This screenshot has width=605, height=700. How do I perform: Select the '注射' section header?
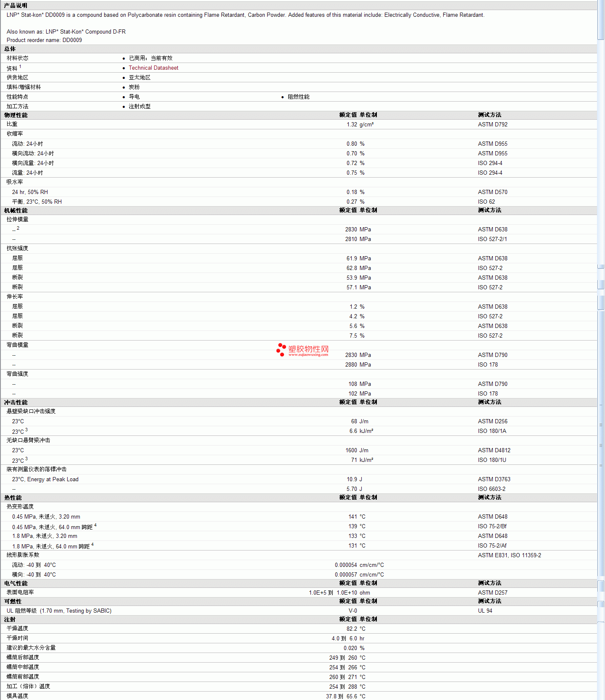coord(10,619)
